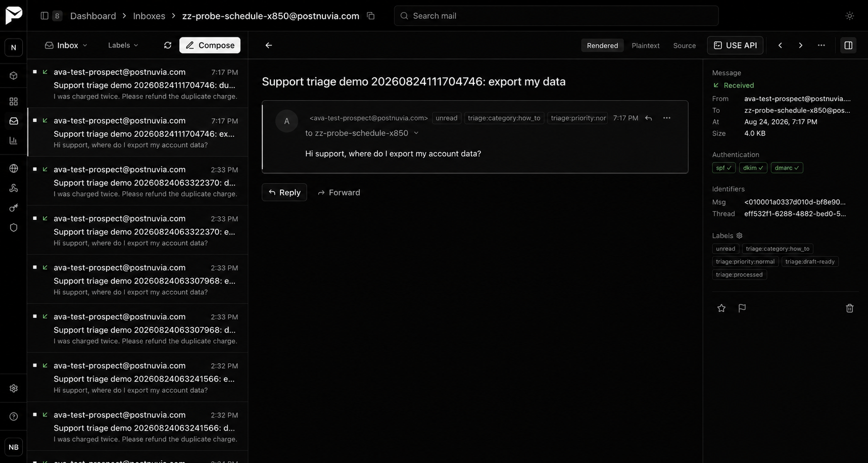Open the 7:17 PM duplicate charge email
This screenshot has width=868, height=463.
pyautogui.click(x=137, y=84)
